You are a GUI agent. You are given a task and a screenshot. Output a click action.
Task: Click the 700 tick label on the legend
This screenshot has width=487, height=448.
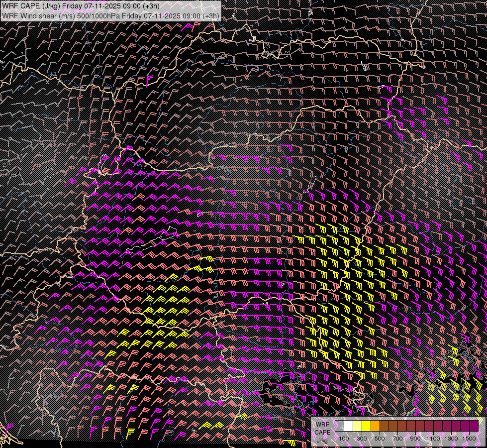click(398, 439)
